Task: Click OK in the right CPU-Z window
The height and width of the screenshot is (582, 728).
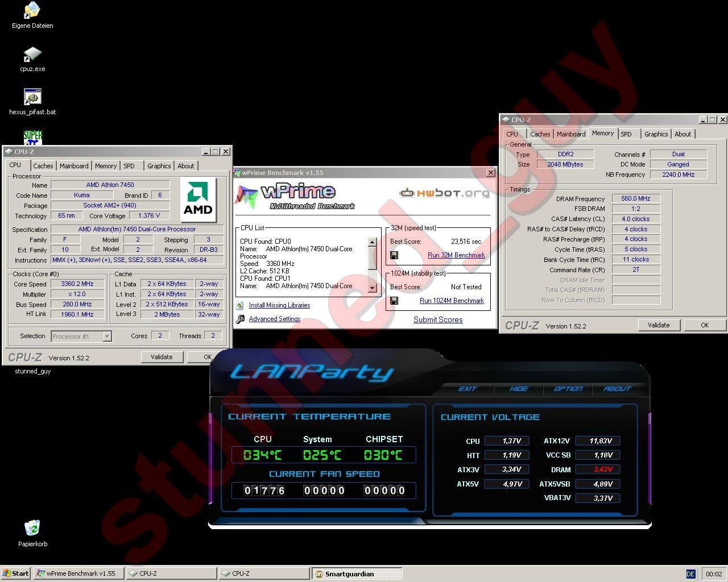Action: click(x=704, y=325)
